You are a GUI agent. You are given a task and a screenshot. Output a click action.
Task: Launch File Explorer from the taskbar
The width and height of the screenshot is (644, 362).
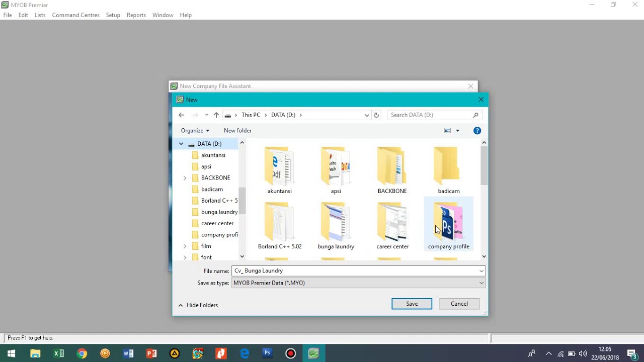35,353
